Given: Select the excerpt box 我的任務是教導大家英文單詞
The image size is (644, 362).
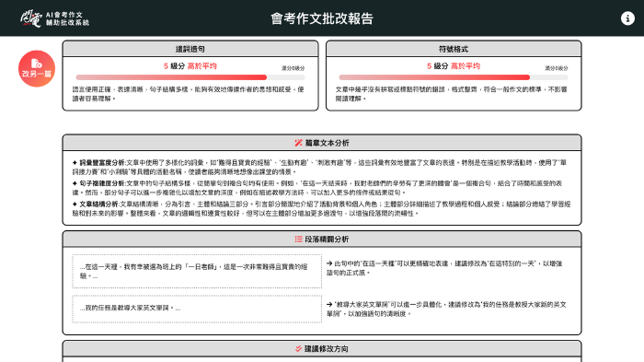Looking at the screenshot, I should (197, 309).
